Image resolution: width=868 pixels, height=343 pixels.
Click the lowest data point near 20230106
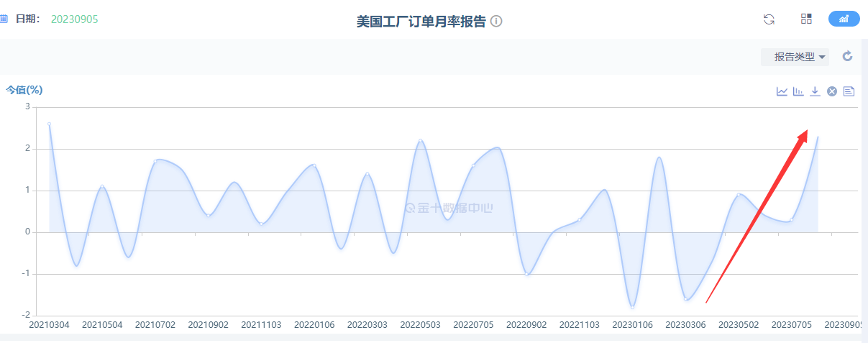[633, 307]
